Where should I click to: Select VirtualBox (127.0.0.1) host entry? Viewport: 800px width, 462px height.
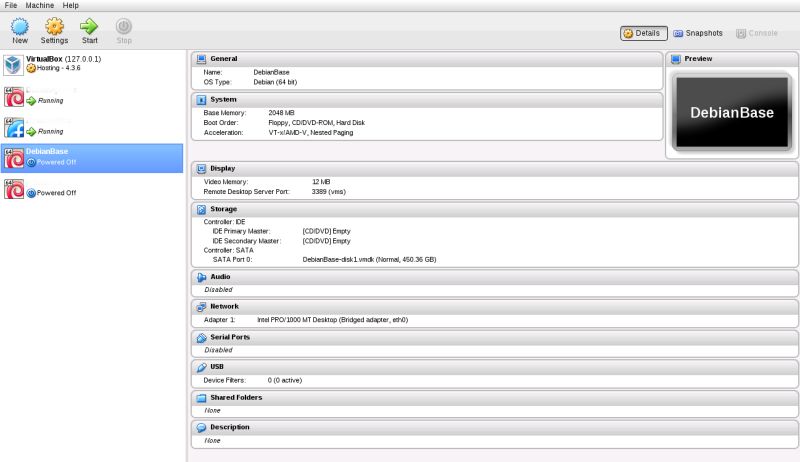pos(92,65)
